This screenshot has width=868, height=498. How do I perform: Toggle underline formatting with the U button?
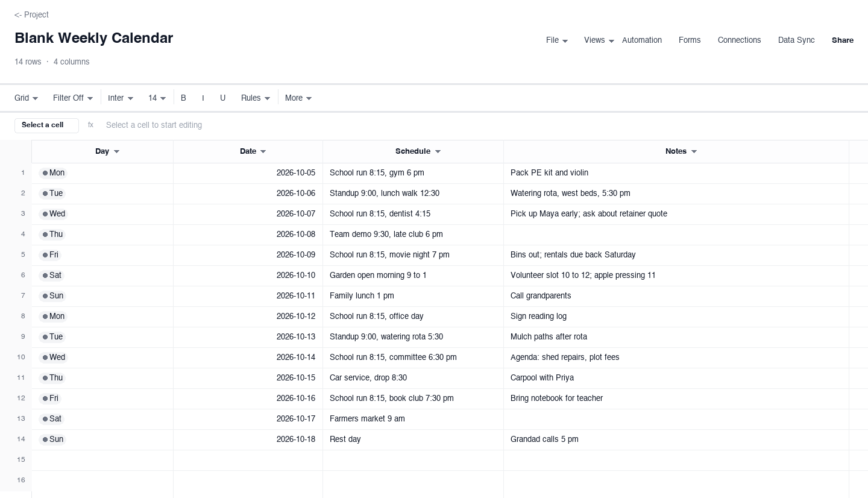[x=222, y=98]
